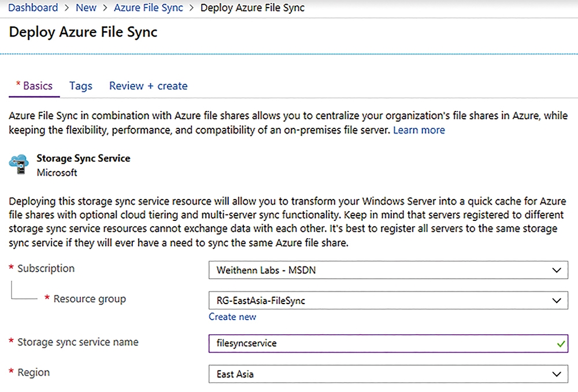
Task: Open the Learn more link
Action: coord(418,130)
